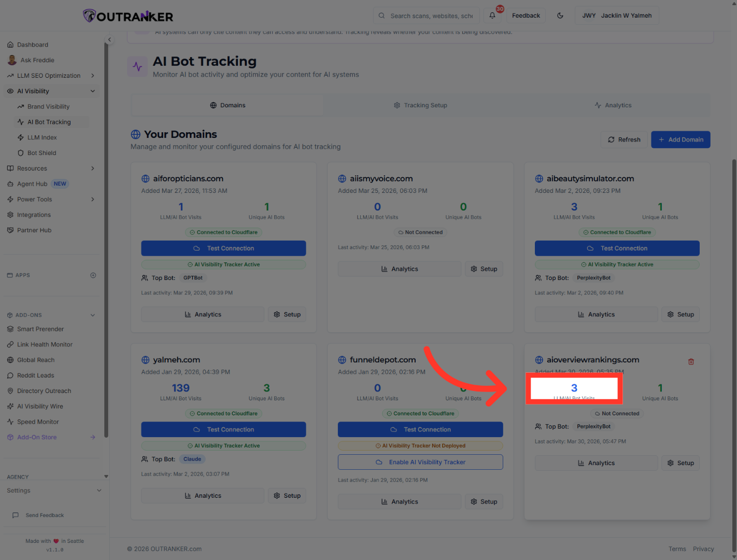Viewport: 737px width, 560px height.
Task: Open the Partner Hub sidebar icon
Action: 10,231
